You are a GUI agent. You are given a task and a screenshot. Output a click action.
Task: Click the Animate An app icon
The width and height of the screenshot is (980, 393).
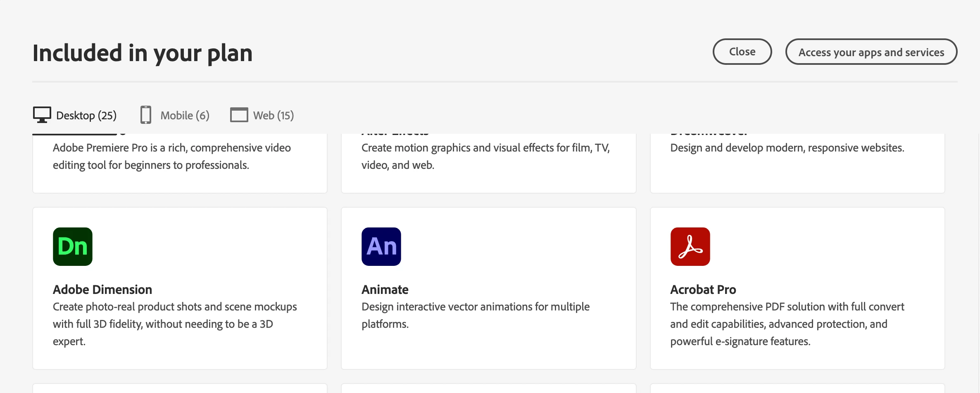tap(381, 246)
